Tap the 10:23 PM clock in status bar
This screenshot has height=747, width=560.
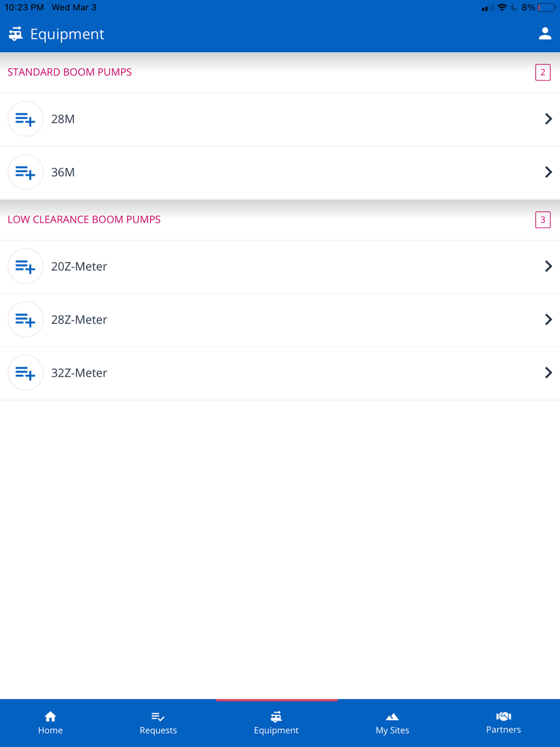(24, 7)
